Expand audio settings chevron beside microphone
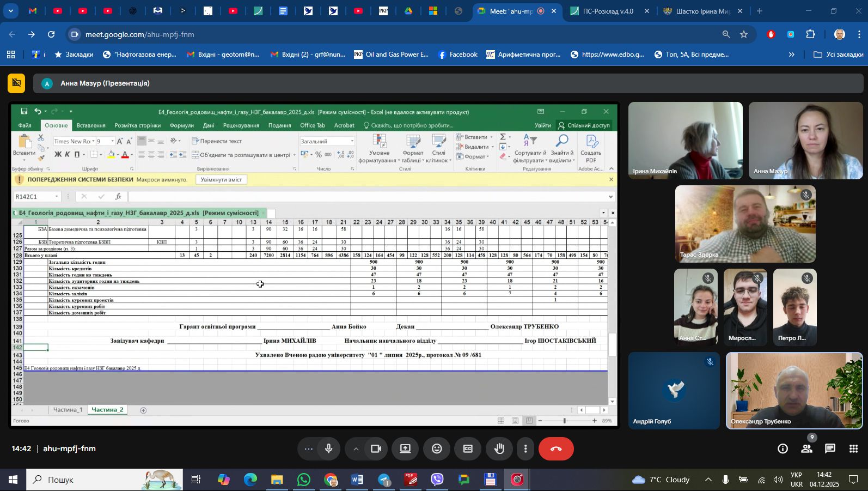868x491 pixels. pyautogui.click(x=356, y=449)
